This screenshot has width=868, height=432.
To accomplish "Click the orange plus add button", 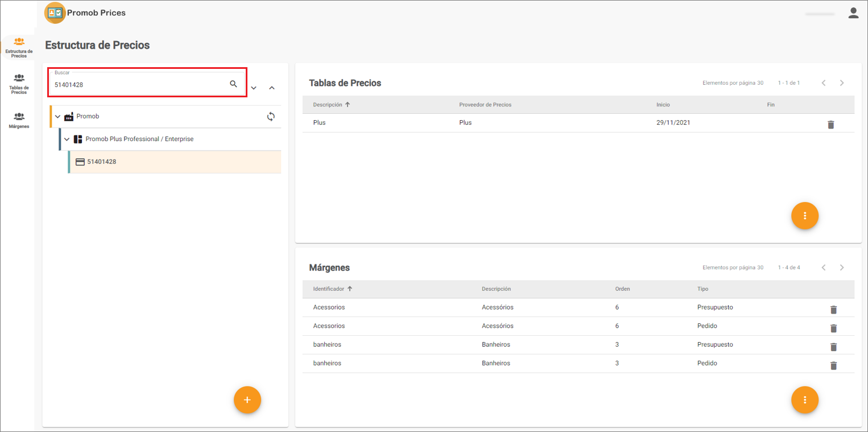I will point(247,400).
